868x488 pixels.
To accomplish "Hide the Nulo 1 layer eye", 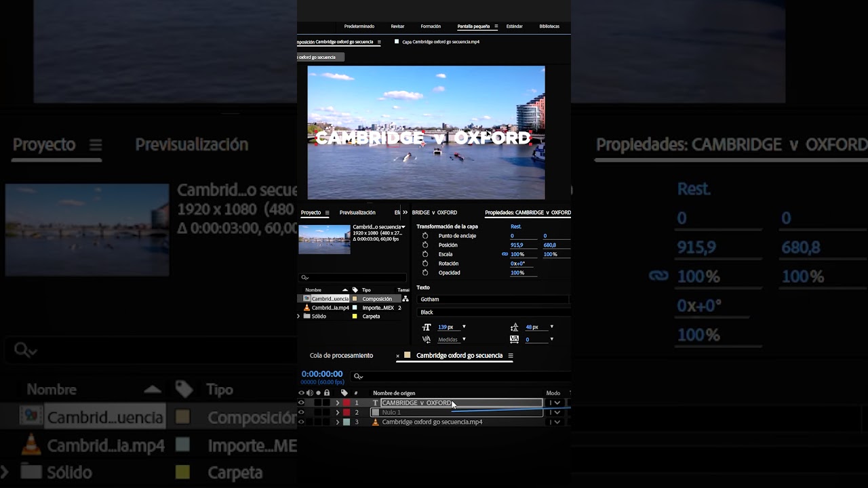I will [x=302, y=412].
